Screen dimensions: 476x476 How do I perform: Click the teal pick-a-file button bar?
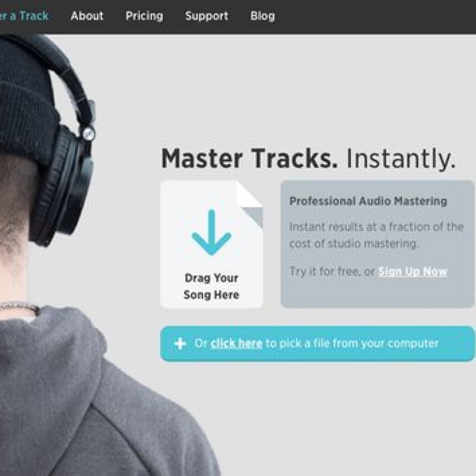317,344
